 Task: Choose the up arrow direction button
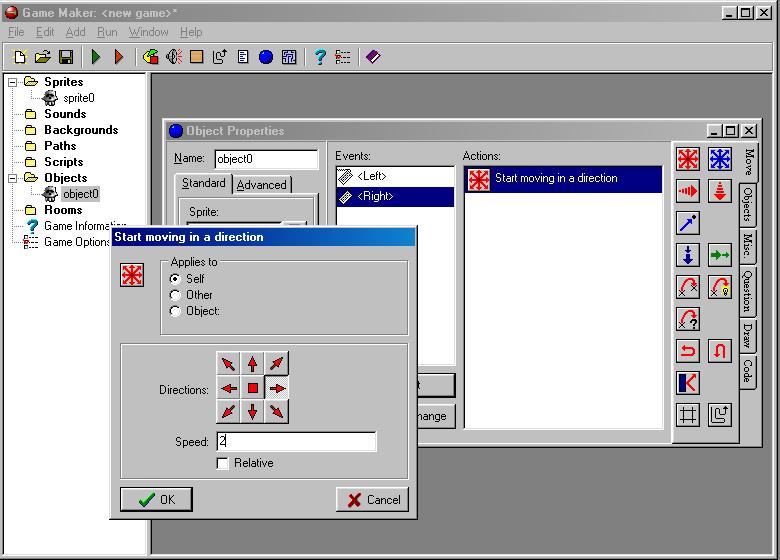pyautogui.click(x=253, y=364)
